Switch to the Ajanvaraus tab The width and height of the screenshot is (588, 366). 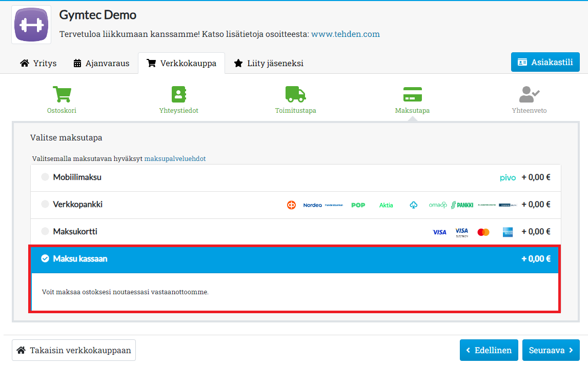click(102, 64)
